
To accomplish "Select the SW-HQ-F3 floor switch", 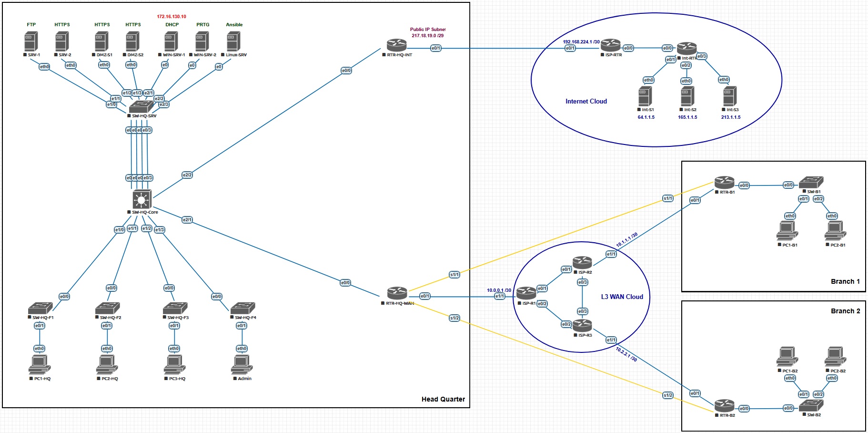I will tap(175, 308).
